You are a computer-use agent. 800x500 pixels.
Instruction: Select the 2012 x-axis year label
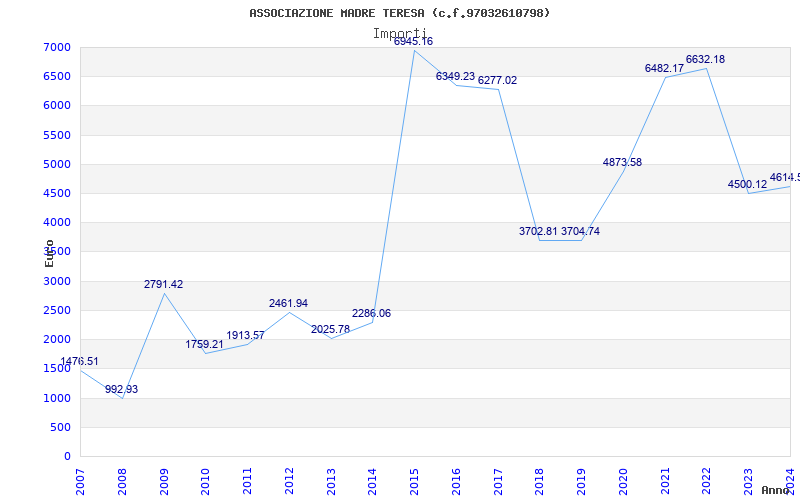(289, 482)
